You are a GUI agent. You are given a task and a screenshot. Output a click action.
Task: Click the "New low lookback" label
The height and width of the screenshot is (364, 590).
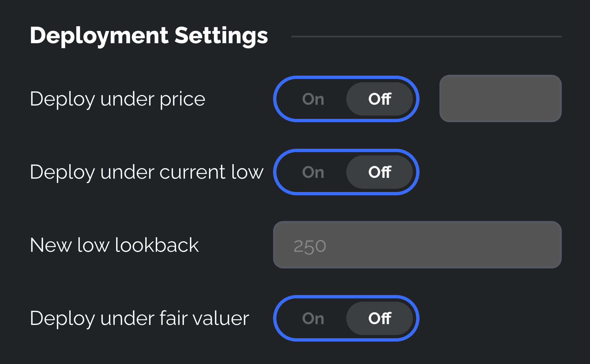pos(114,245)
